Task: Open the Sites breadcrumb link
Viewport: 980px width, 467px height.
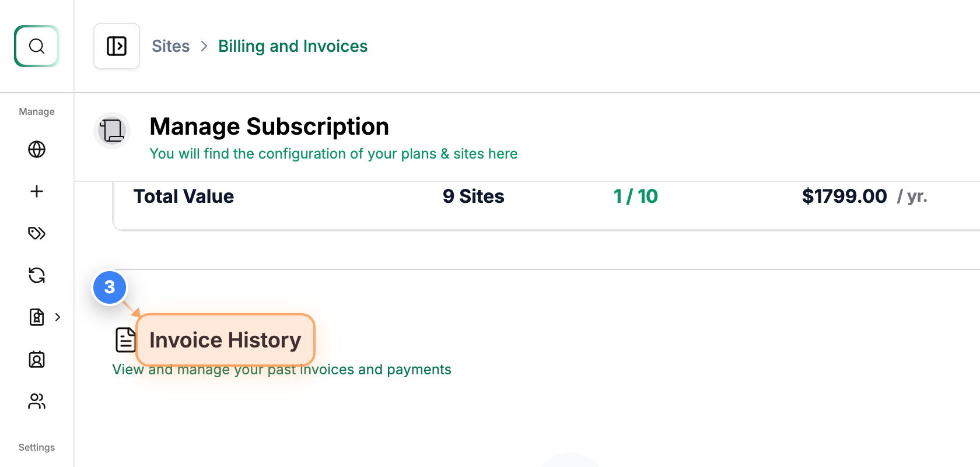Action: click(x=170, y=45)
